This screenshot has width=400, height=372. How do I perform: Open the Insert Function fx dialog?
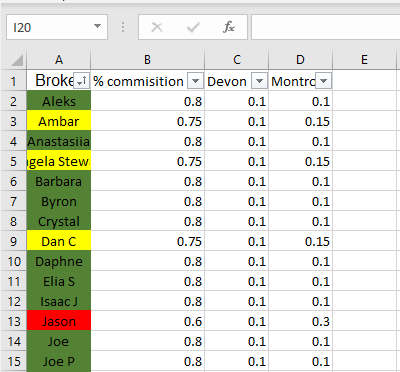pyautogui.click(x=229, y=27)
